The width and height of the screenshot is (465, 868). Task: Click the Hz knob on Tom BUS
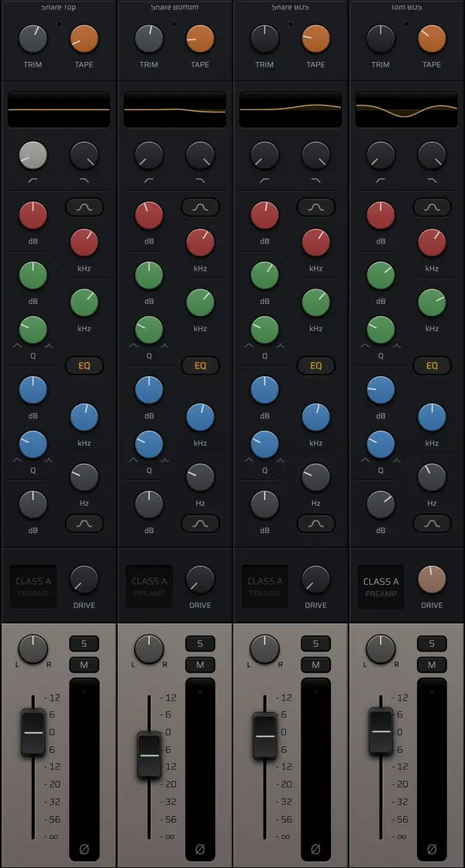pyautogui.click(x=432, y=477)
